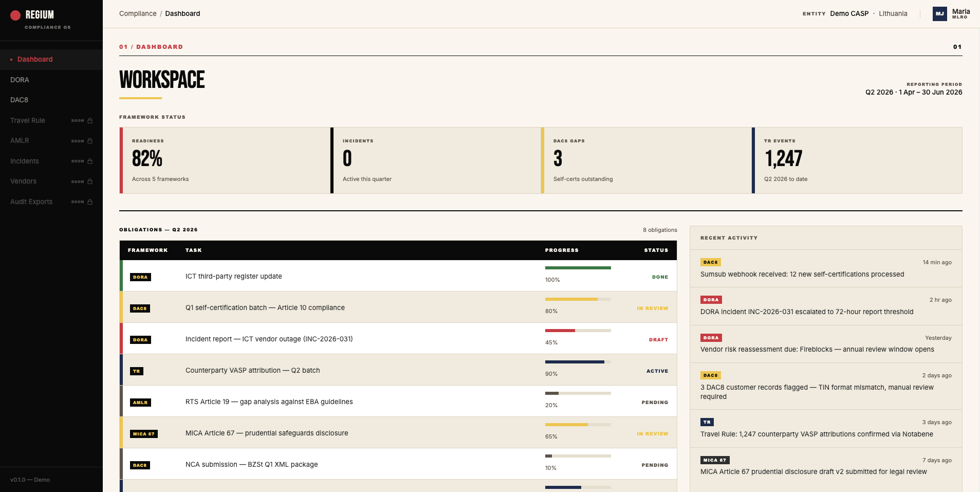Click the Travel Rule lock icon
Image resolution: width=980 pixels, height=492 pixels.
tap(90, 121)
